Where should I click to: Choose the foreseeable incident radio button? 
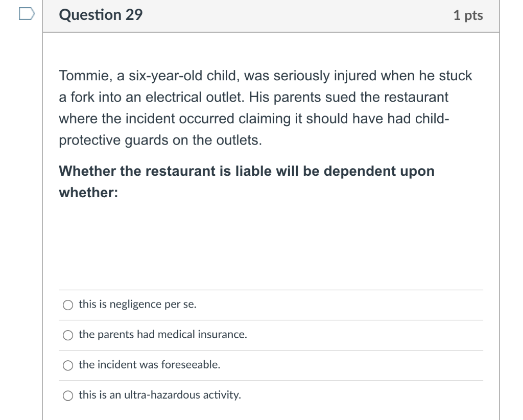[67, 365]
